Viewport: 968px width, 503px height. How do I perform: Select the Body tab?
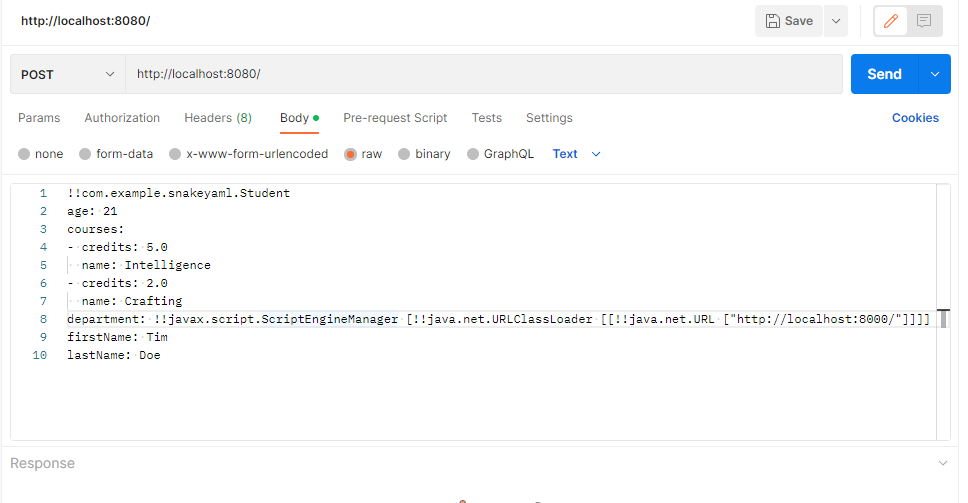pos(299,118)
